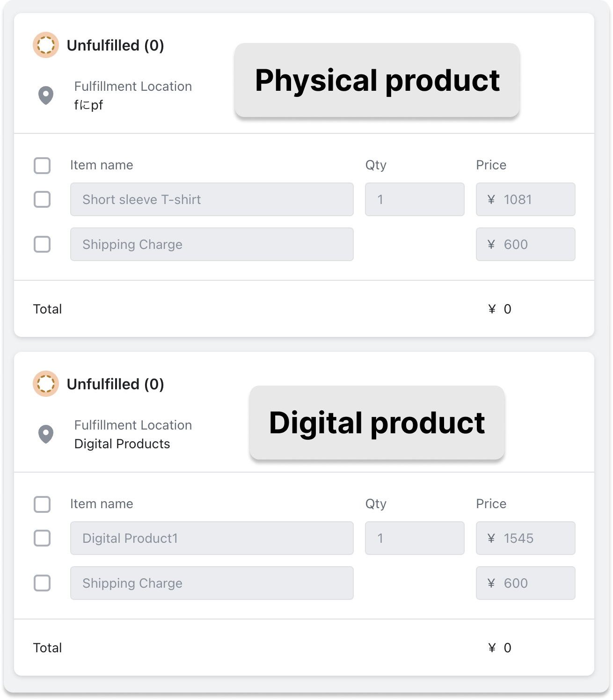Viewport: 613px width, 700px height.
Task: Click unfulfilled status icon in physical product card
Action: tap(45, 45)
